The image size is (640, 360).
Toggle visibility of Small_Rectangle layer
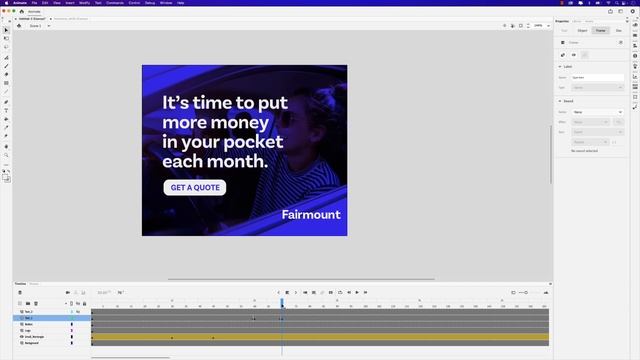tap(22, 337)
